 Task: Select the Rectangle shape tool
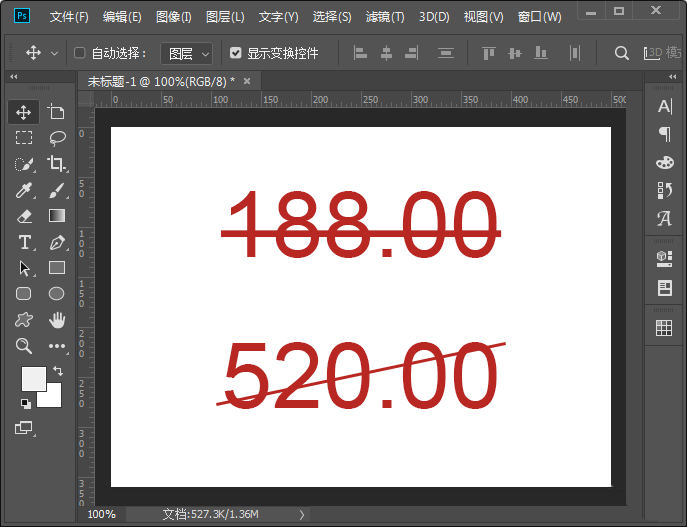pos(57,267)
